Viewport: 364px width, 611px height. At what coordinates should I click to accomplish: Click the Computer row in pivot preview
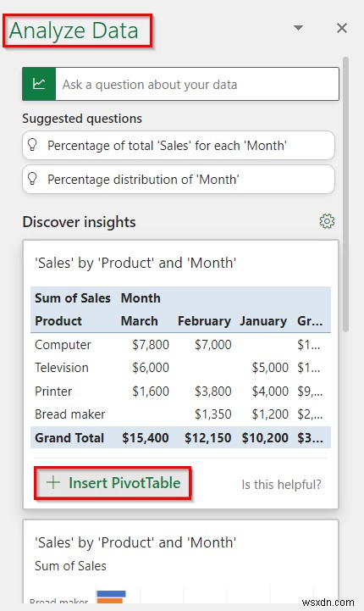point(180,344)
